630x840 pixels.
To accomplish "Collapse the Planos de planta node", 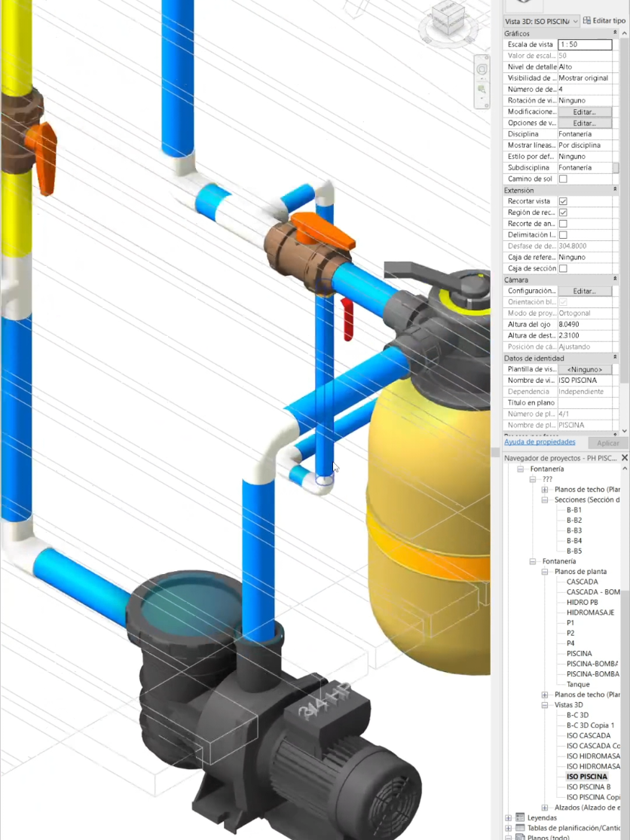I will pos(545,572).
